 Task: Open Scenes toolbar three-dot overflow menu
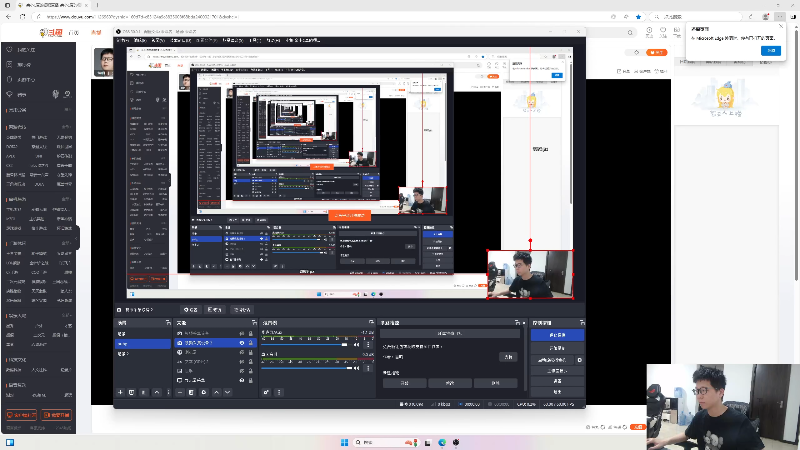point(168,392)
